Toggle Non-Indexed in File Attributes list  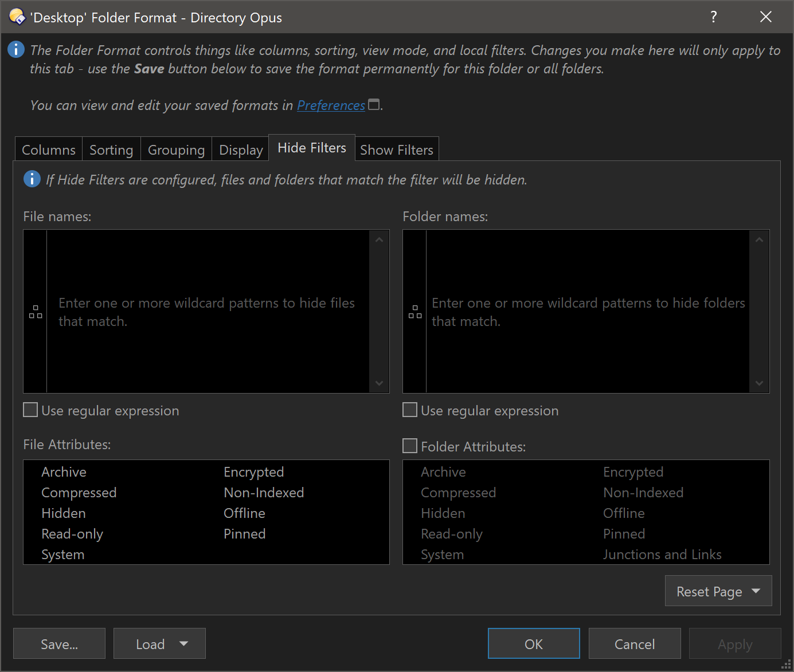[264, 493]
